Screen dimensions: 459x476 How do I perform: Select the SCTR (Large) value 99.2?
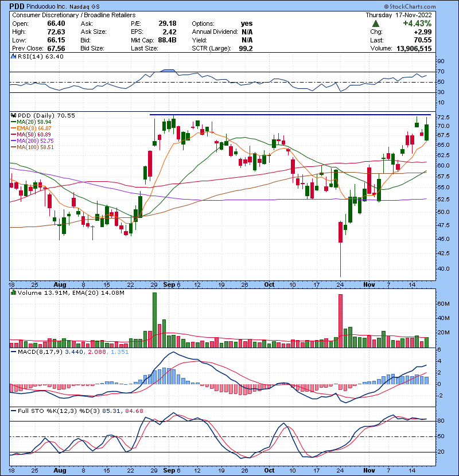point(246,48)
